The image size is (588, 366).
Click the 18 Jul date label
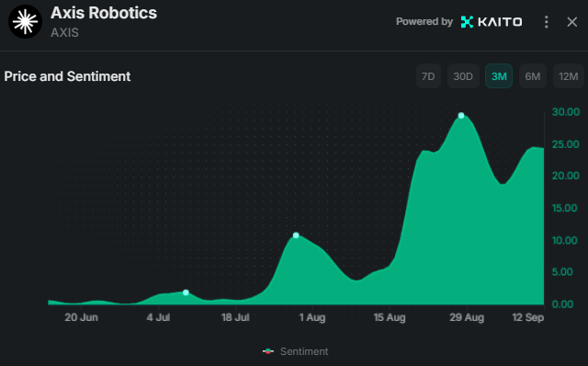[x=235, y=317]
